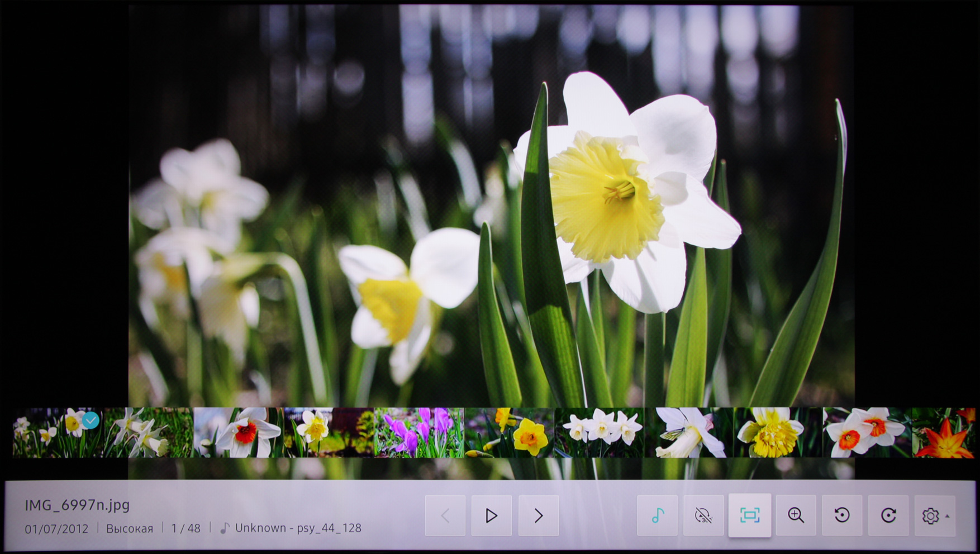The image size is (980, 554).
Task: Zoom in with the magnifier icon
Action: (x=796, y=515)
